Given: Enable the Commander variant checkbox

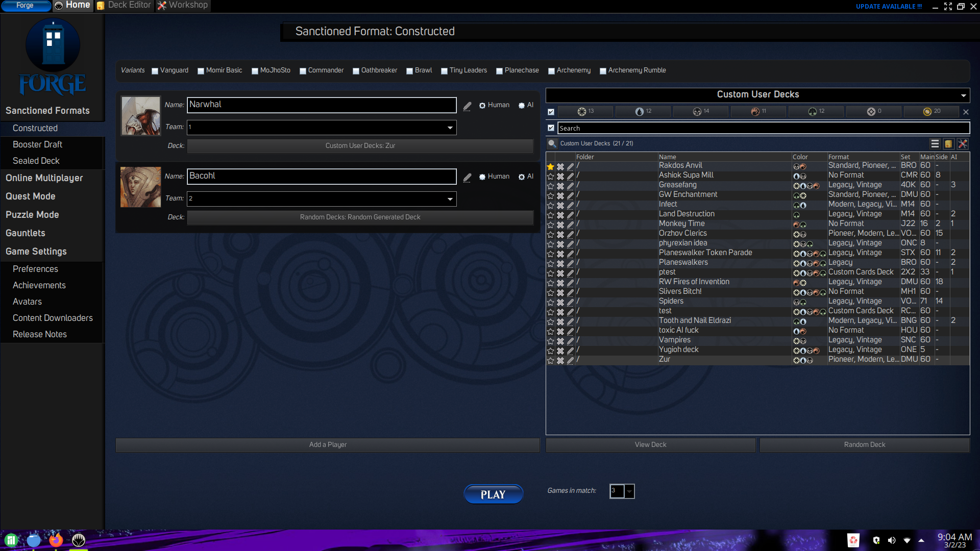Looking at the screenshot, I should [303, 71].
